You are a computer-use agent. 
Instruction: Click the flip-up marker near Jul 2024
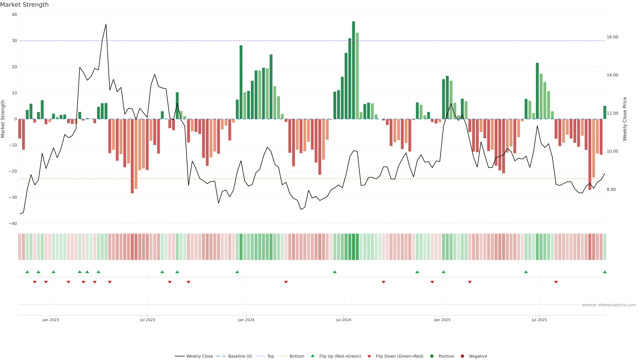pos(335,272)
